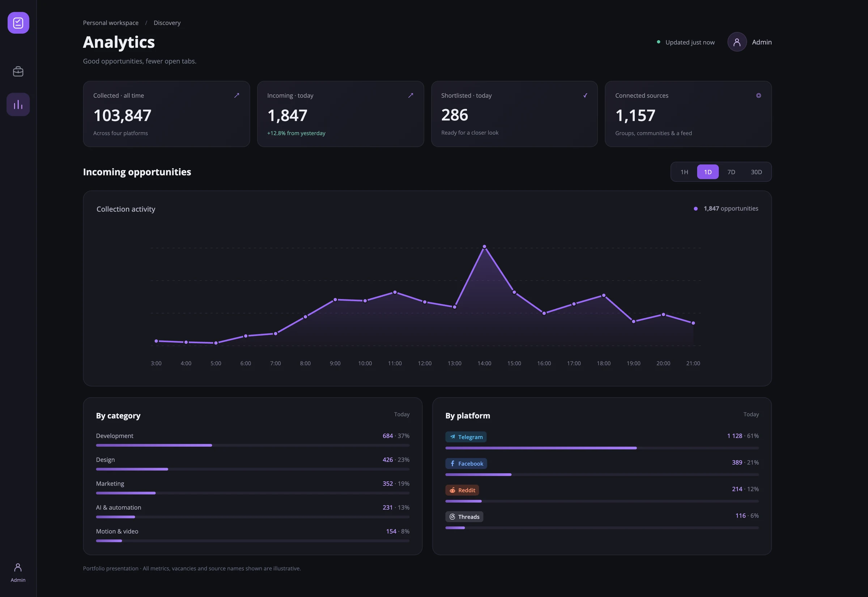Click the app logo icon in sidebar
This screenshot has height=597, width=868.
[x=18, y=23]
